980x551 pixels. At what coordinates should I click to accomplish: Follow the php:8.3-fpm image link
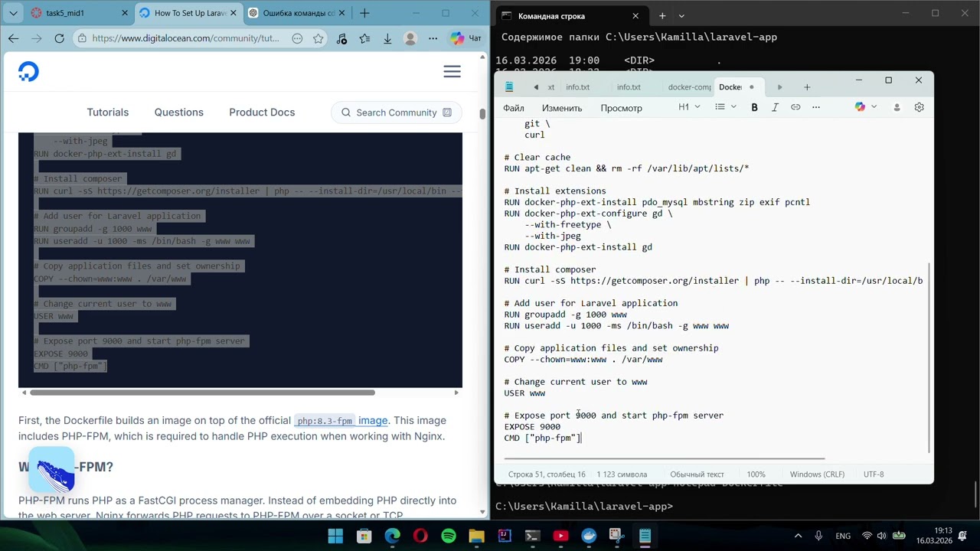point(341,420)
